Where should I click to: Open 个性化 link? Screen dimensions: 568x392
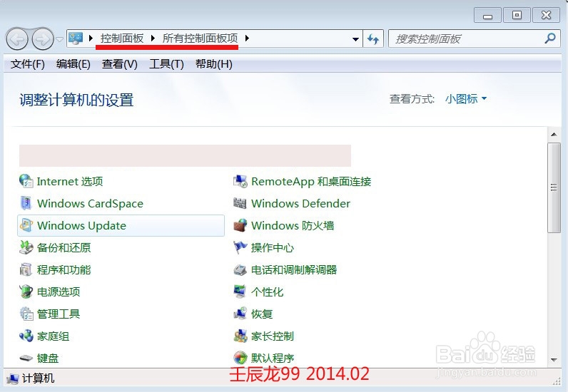coord(267,292)
